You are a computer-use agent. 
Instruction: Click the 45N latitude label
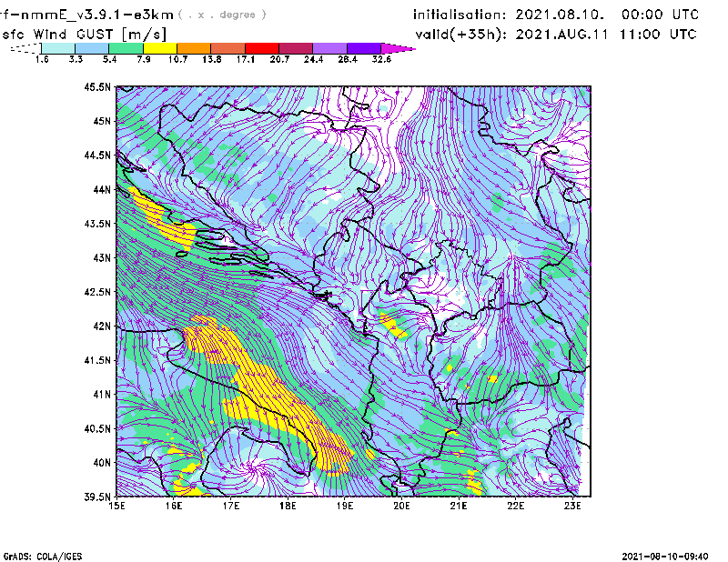pyautogui.click(x=102, y=121)
